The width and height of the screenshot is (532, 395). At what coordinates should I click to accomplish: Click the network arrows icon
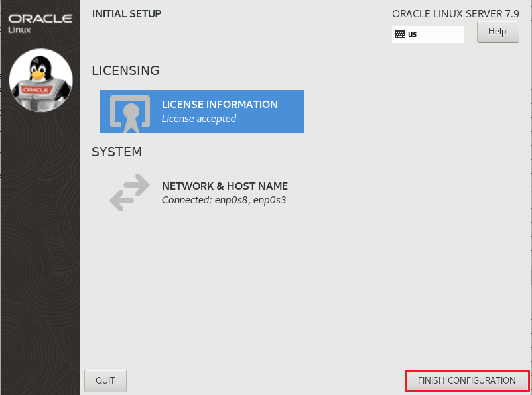(x=129, y=193)
